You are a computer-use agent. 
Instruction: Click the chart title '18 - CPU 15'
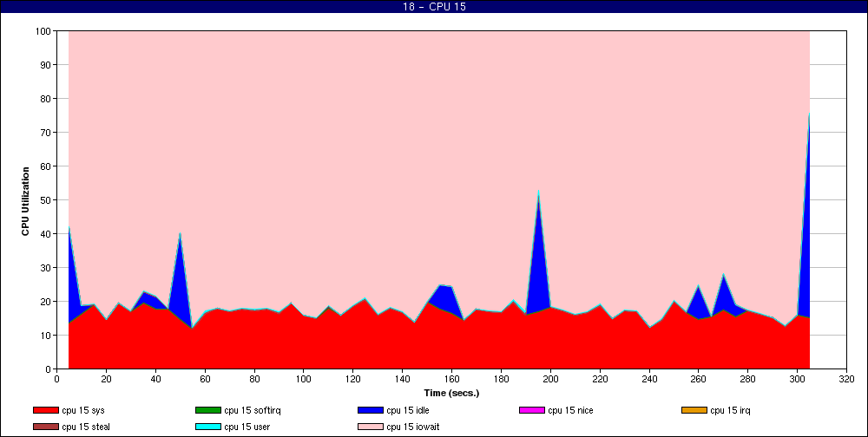(434, 7)
